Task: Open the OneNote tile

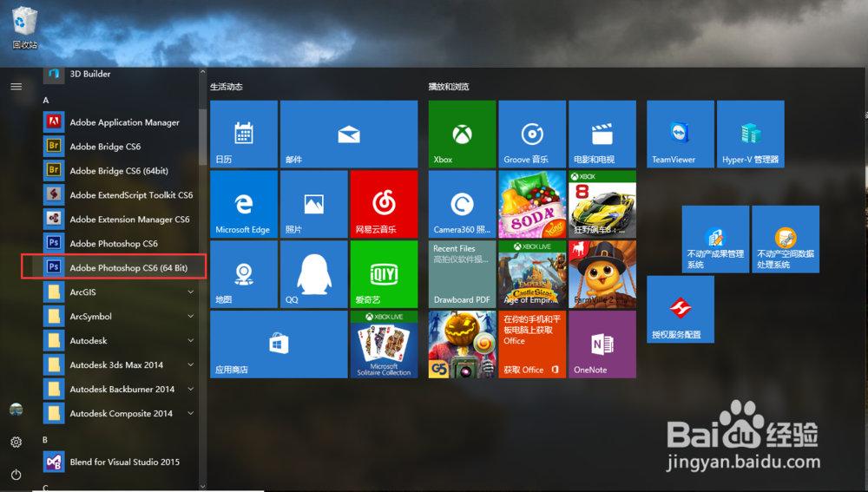Action: (x=602, y=344)
